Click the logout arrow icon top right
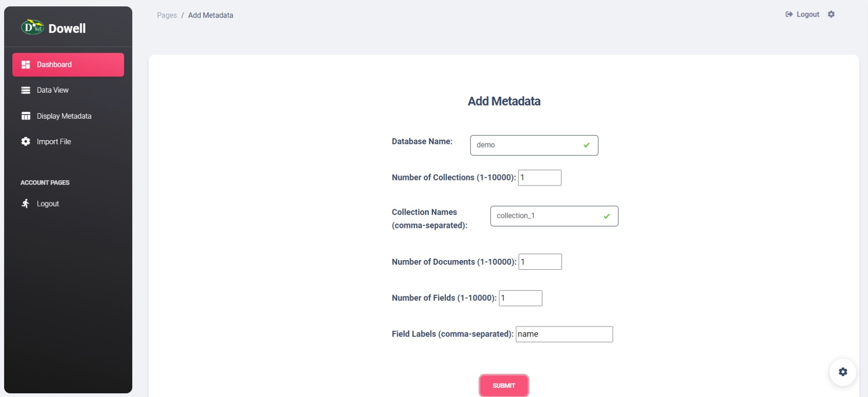 (789, 14)
